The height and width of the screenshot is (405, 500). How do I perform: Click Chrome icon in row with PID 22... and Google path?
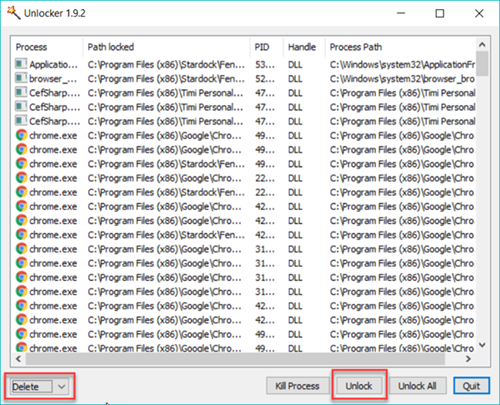[x=21, y=178]
